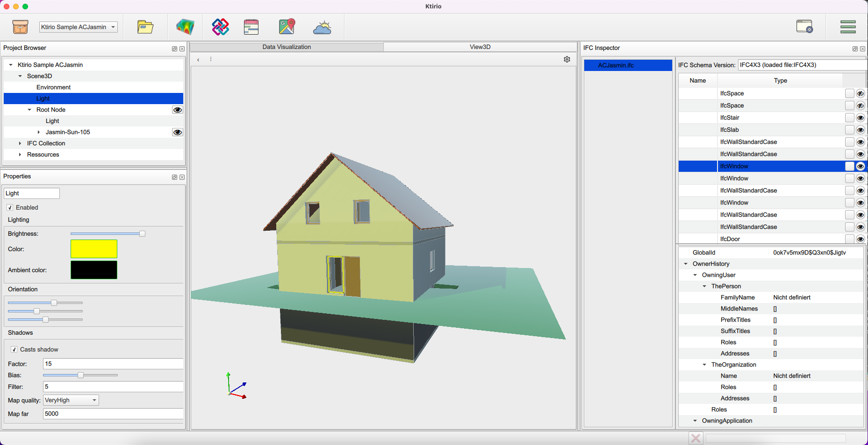Open the Map quality VeryHigh dropdown
The width and height of the screenshot is (868, 445).
(x=71, y=400)
